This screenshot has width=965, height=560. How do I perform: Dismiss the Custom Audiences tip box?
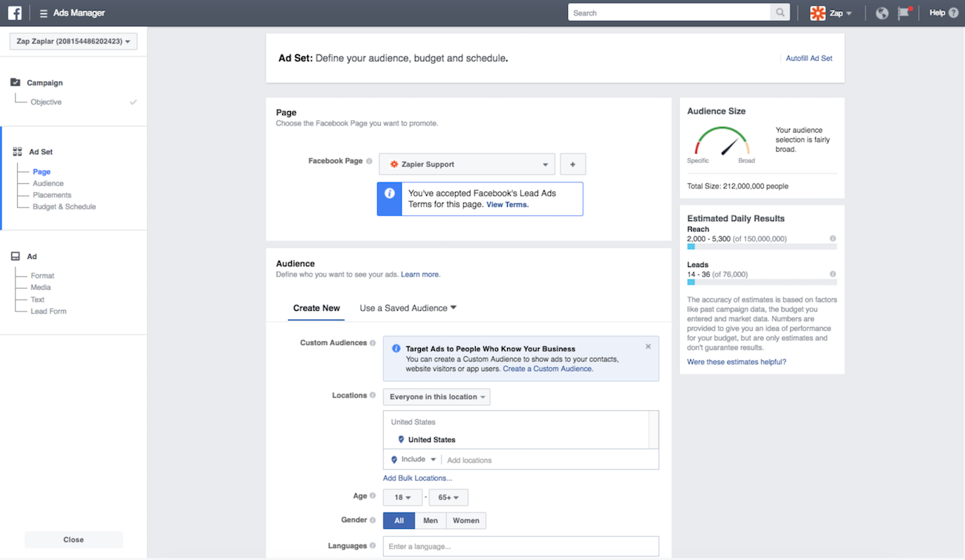tap(648, 346)
